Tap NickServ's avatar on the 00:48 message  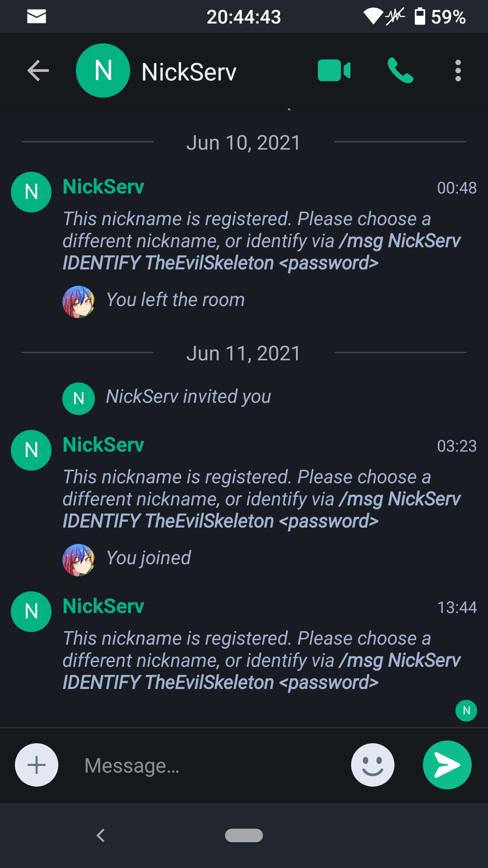click(31, 192)
